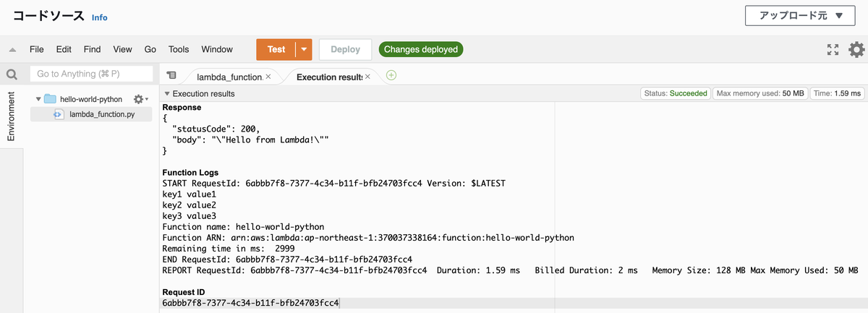Click the "body" Hello from Lambda line

click(x=250, y=139)
